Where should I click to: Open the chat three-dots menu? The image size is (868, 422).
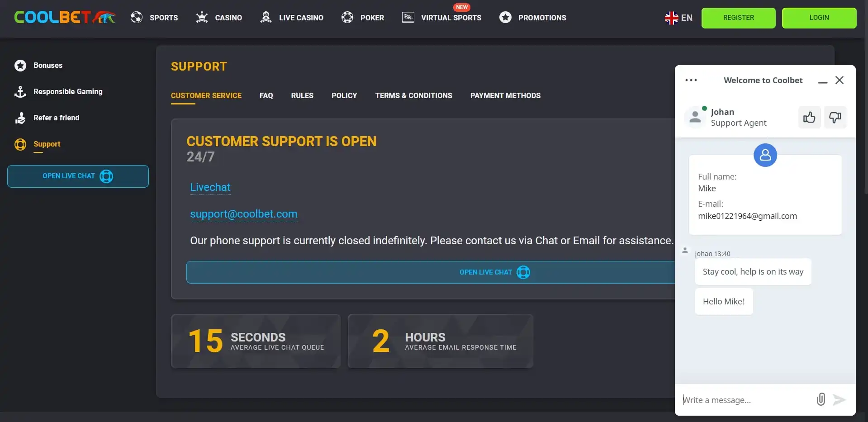coord(691,80)
